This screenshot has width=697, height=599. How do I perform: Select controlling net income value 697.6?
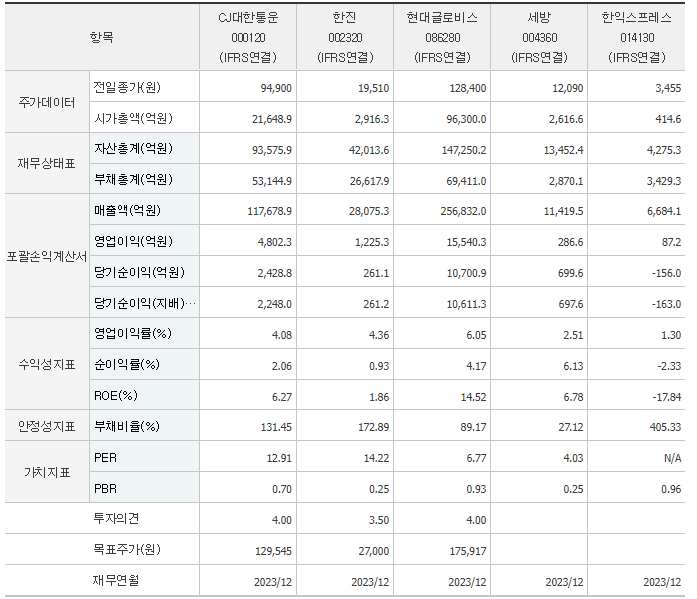(x=570, y=304)
